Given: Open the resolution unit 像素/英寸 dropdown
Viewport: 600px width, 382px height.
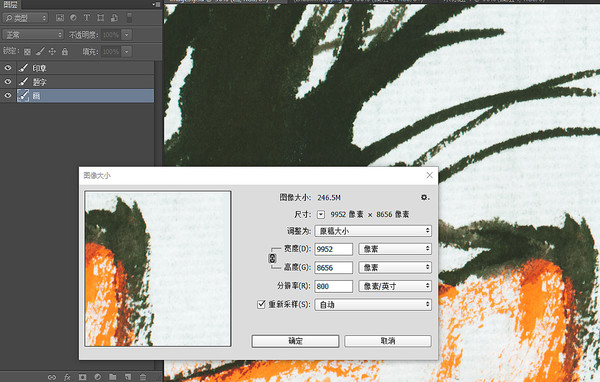Looking at the screenshot, I should pos(395,286).
